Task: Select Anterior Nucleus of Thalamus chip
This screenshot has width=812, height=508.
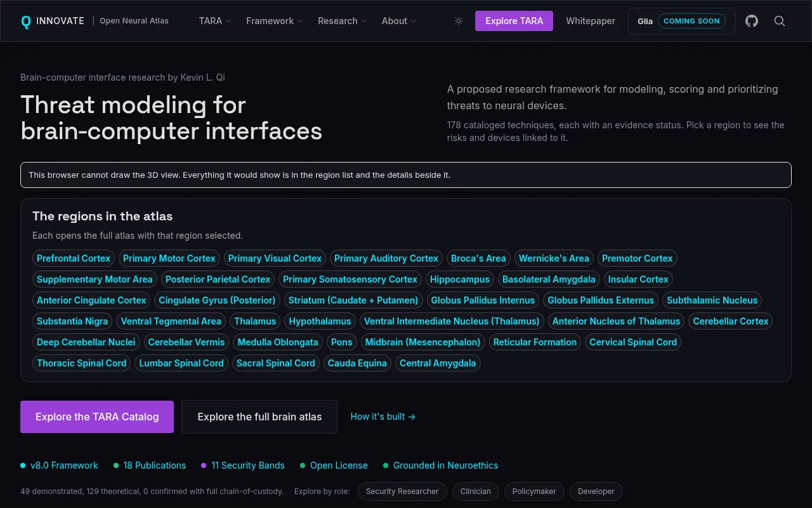Action: [617, 321]
